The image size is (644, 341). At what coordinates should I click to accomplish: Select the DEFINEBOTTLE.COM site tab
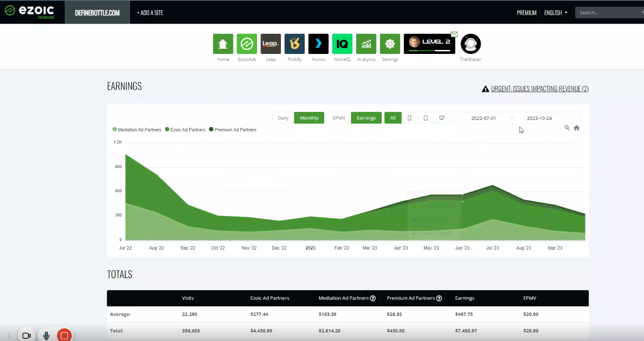point(97,12)
